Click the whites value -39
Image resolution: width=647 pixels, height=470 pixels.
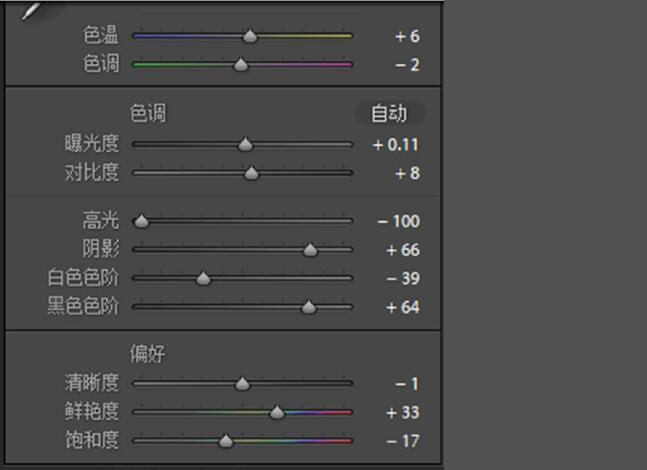click(x=403, y=279)
